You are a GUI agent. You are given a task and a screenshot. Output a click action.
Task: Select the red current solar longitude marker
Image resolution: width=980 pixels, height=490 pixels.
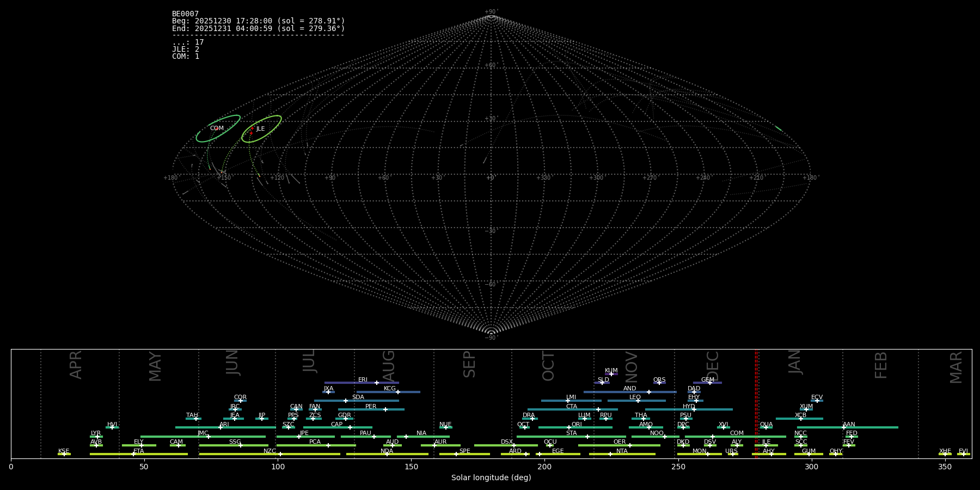point(756,403)
